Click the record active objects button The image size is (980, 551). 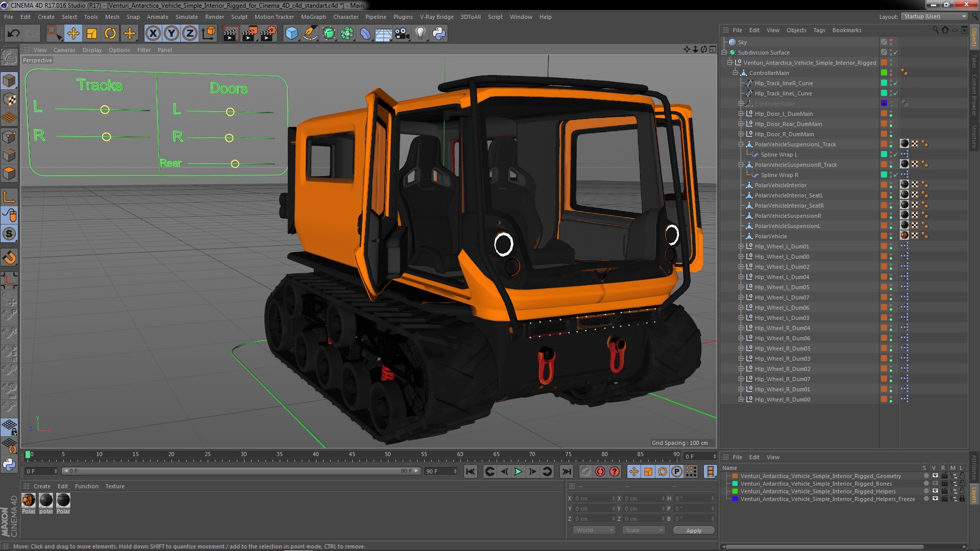tap(585, 471)
